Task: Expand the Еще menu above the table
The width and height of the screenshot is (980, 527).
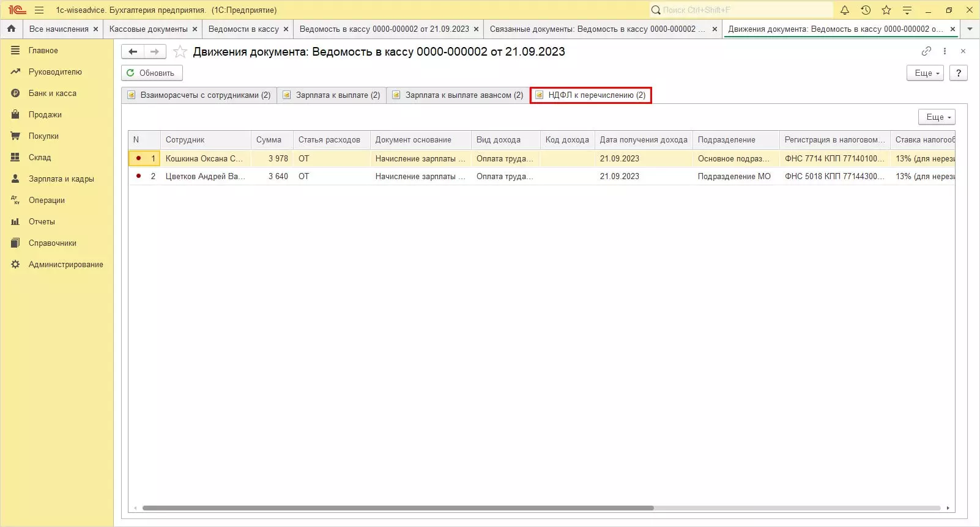Action: [x=937, y=117]
